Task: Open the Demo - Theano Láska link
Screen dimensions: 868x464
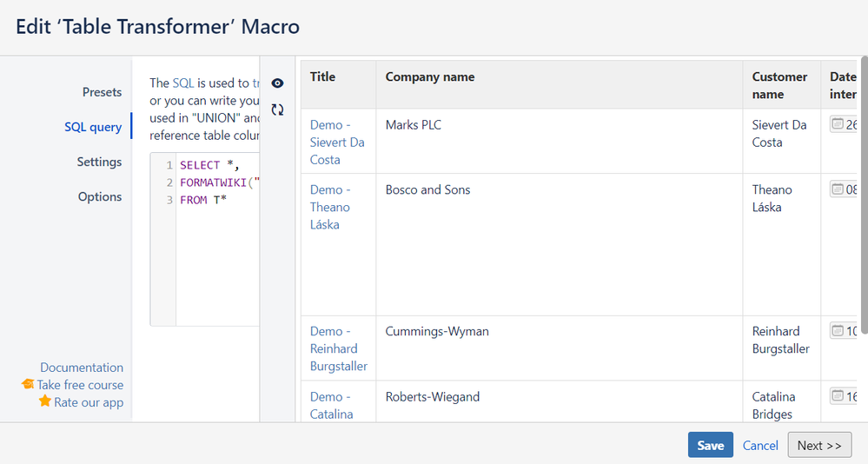Action: click(x=330, y=207)
